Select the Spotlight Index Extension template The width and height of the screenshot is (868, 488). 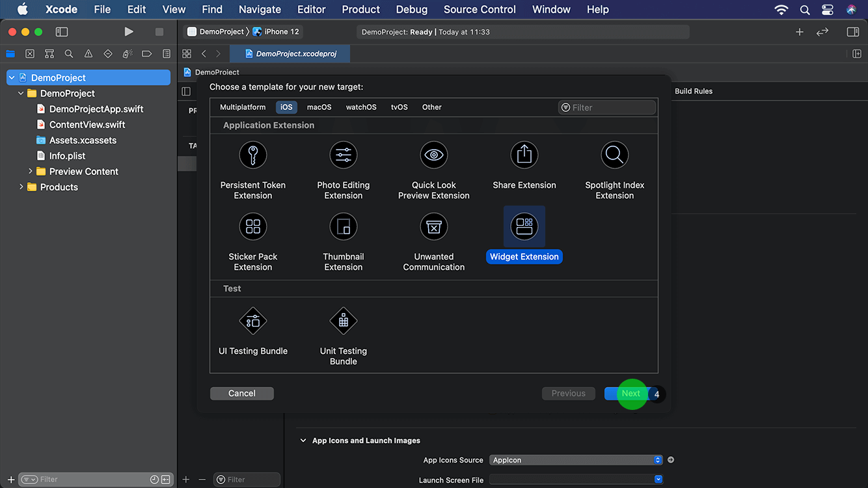(615, 170)
